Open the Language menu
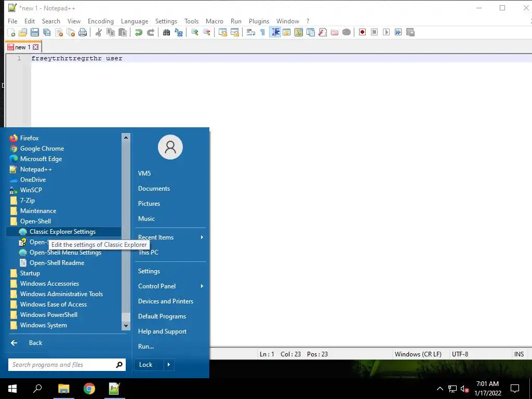Image resolution: width=532 pixels, height=399 pixels. [135, 21]
